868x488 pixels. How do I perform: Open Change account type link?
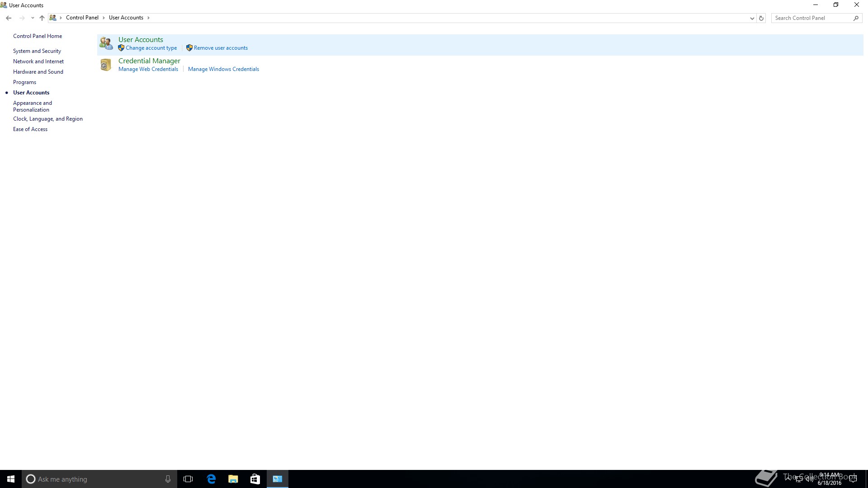[x=151, y=48]
